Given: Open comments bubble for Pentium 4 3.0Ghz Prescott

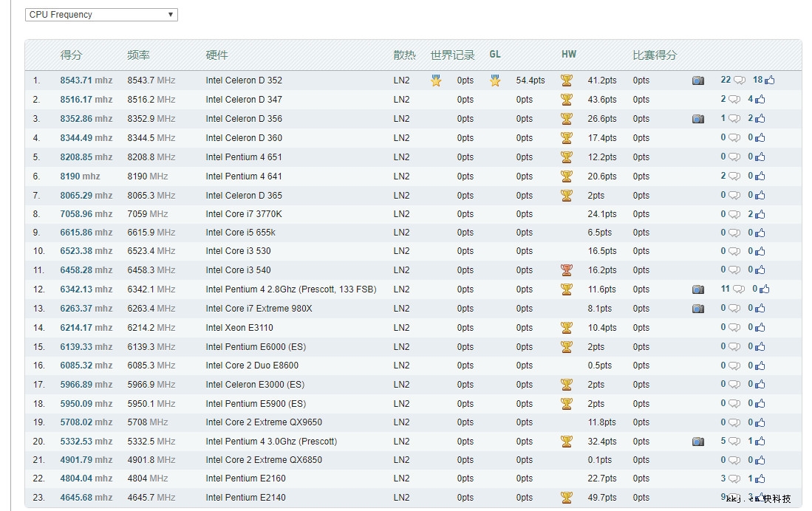Looking at the screenshot, I should 734,441.
